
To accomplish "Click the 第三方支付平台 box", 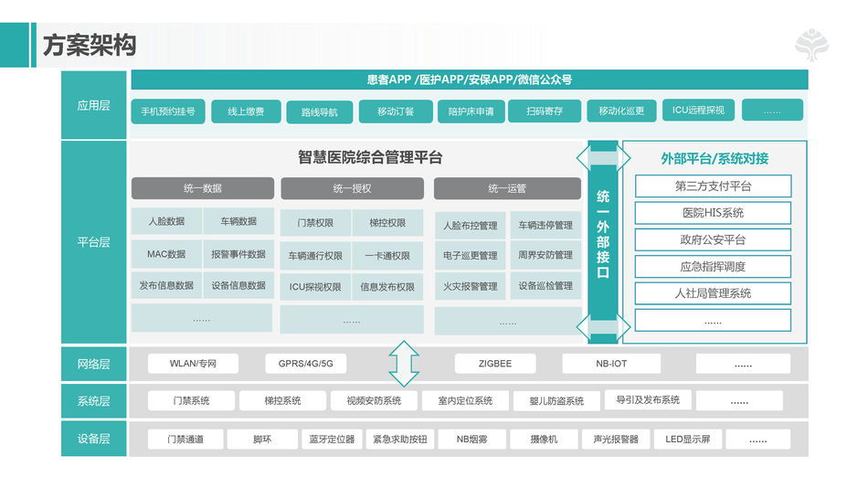I will (713, 186).
